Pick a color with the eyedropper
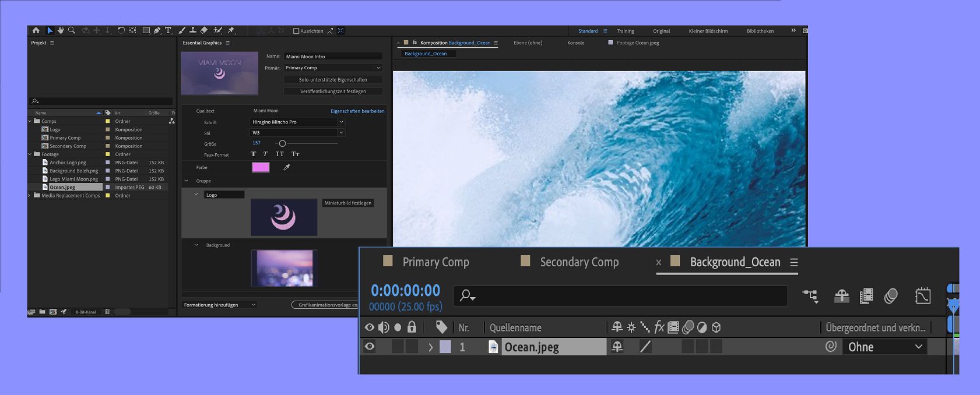 tap(286, 167)
